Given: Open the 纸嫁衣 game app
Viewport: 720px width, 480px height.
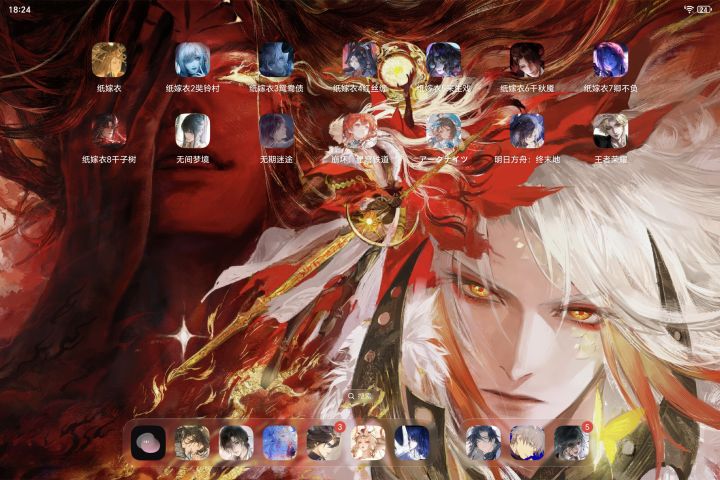Looking at the screenshot, I should pos(109,60).
